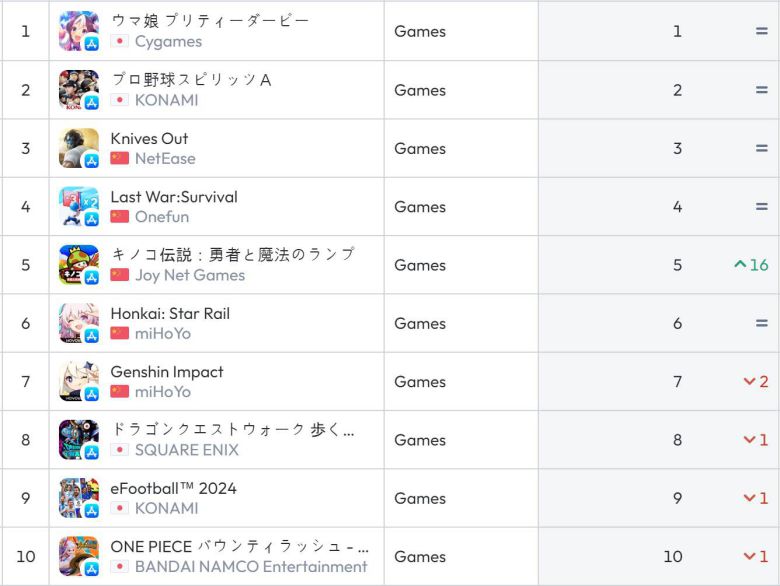Screen dimensions: 780x586
Task: Select the Last War:Survival app icon
Action: pyautogui.click(x=78, y=207)
